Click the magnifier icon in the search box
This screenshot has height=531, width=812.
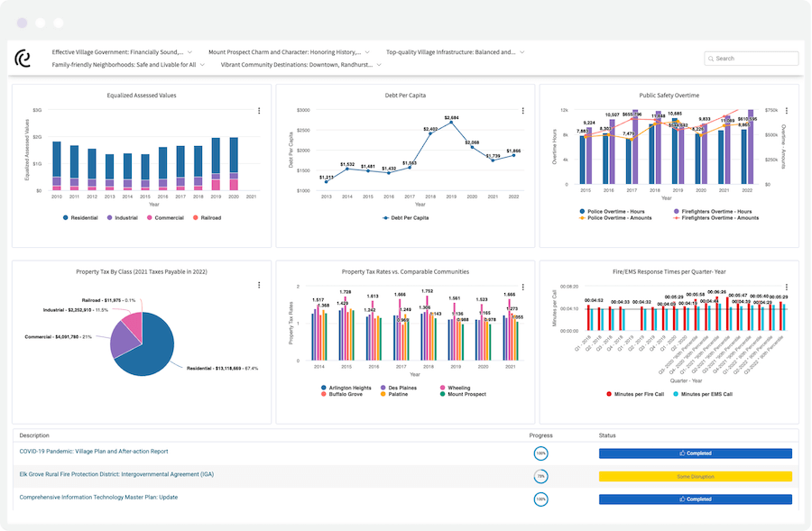(x=714, y=58)
